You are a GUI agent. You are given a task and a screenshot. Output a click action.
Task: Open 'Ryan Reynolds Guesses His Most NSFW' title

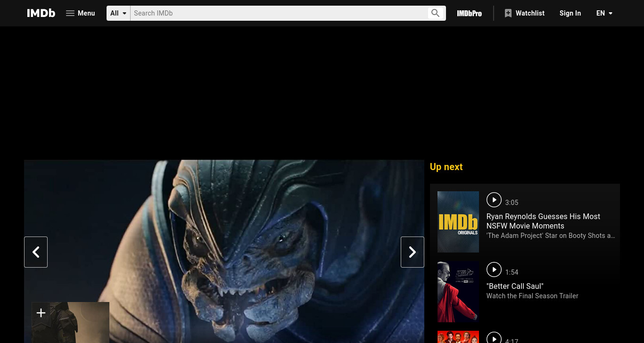[x=543, y=221]
